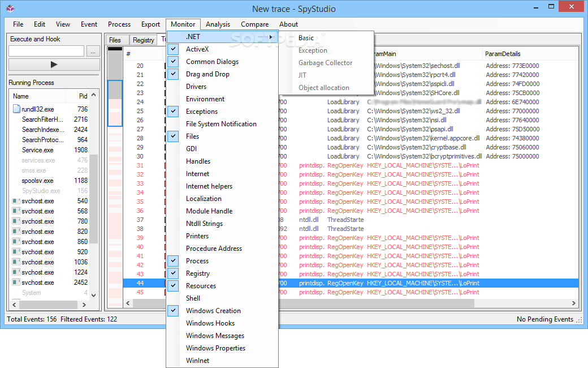
Task: Click the process list up arrow
Action: (x=94, y=95)
